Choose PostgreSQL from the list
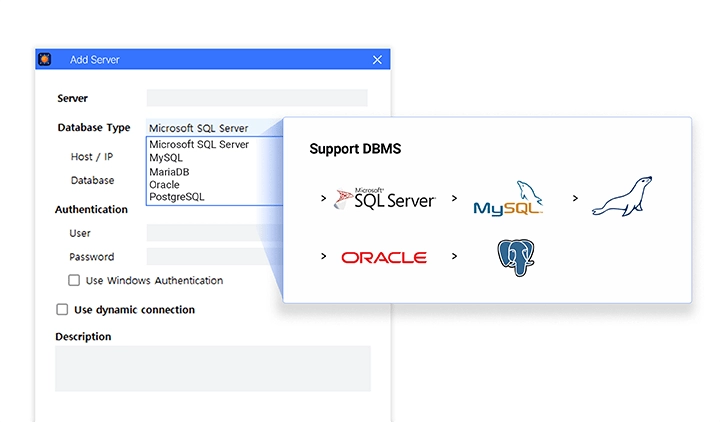This screenshot has width=720, height=422. (177, 198)
